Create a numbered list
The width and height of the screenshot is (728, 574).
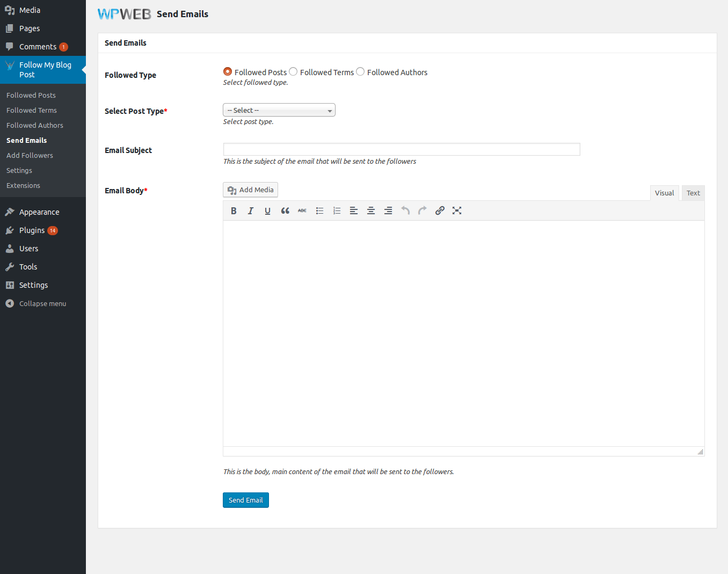(337, 211)
